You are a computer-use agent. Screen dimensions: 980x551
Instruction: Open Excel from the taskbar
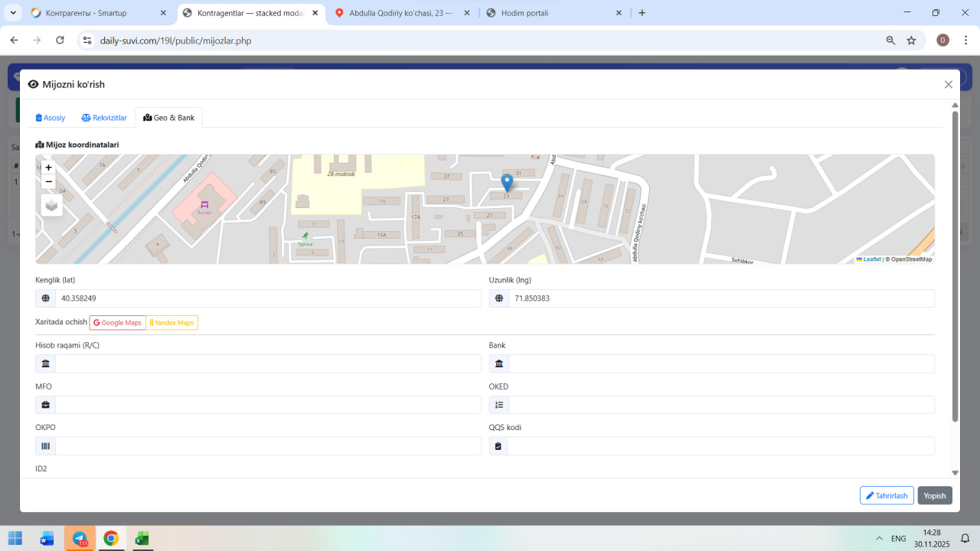142,539
